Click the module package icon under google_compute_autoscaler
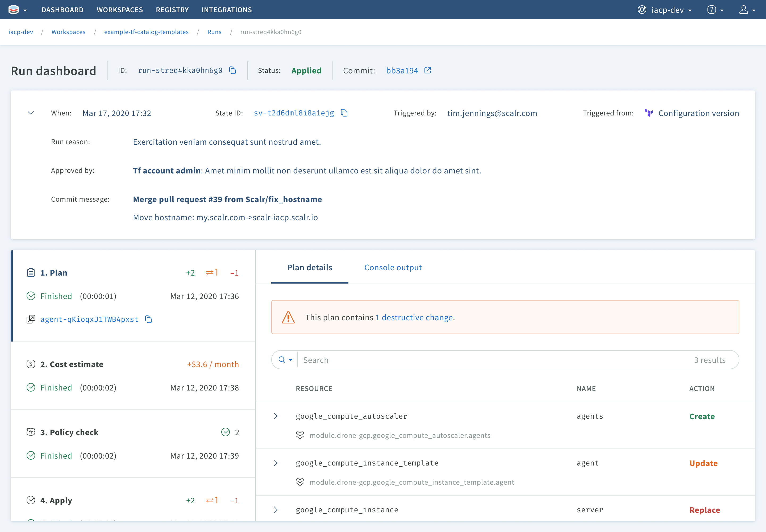 tap(300, 435)
